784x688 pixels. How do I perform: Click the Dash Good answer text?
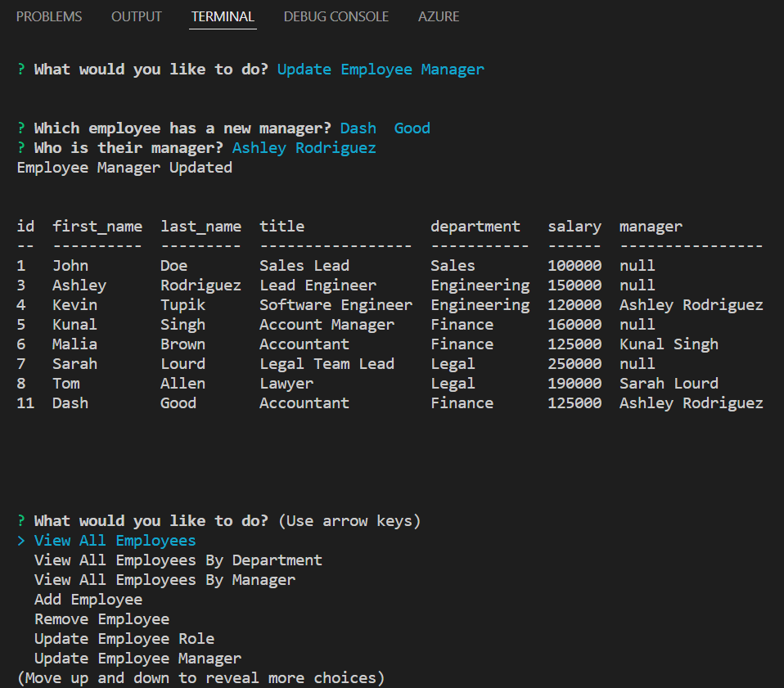pos(385,128)
